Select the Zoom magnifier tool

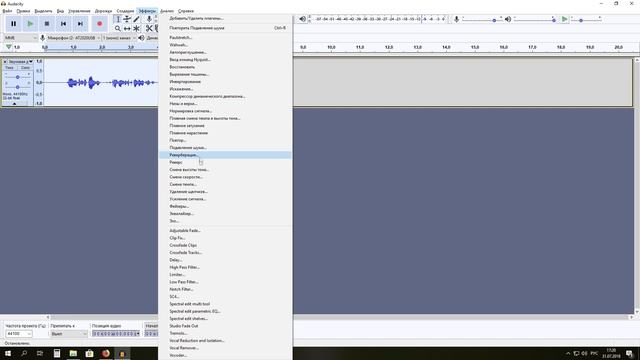pos(118,29)
